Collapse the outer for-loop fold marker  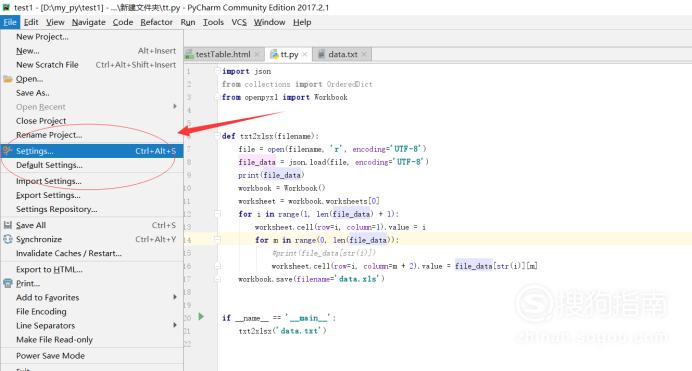point(217,214)
